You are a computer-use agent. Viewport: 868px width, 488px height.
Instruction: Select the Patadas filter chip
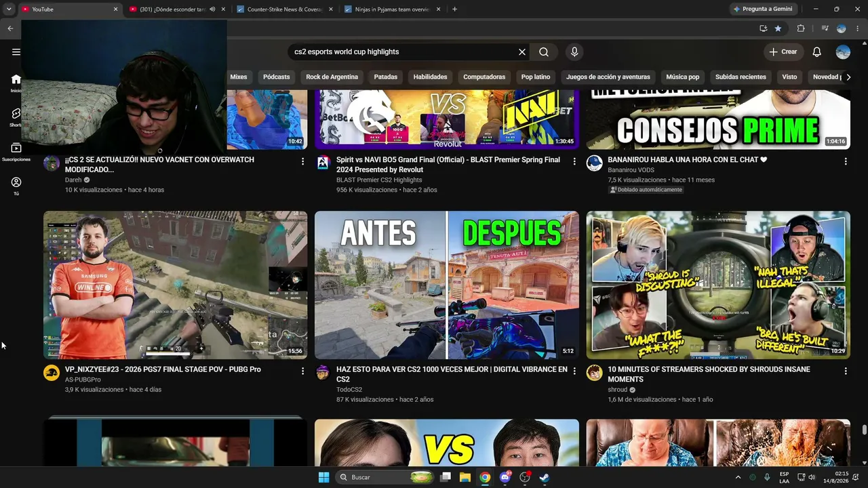(x=386, y=77)
